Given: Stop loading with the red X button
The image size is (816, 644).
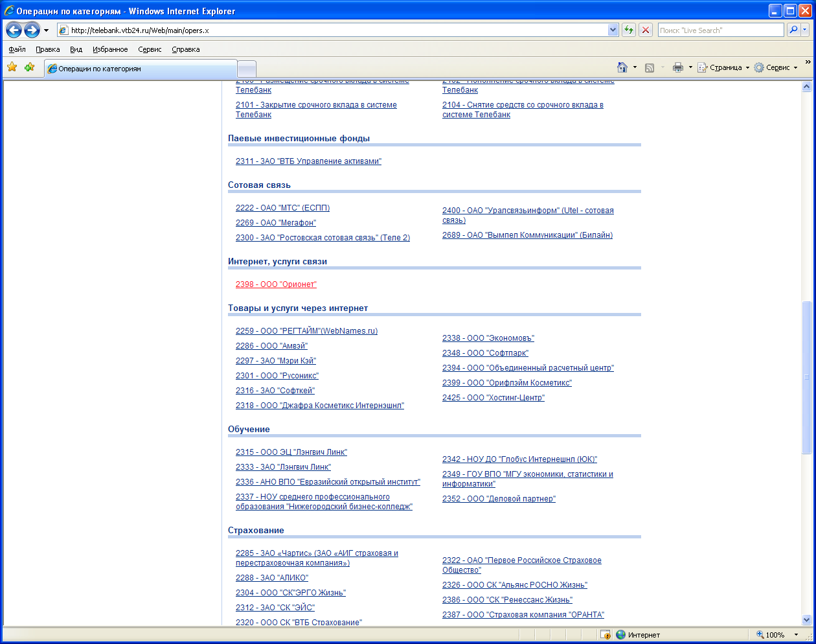Looking at the screenshot, I should pyautogui.click(x=646, y=30).
